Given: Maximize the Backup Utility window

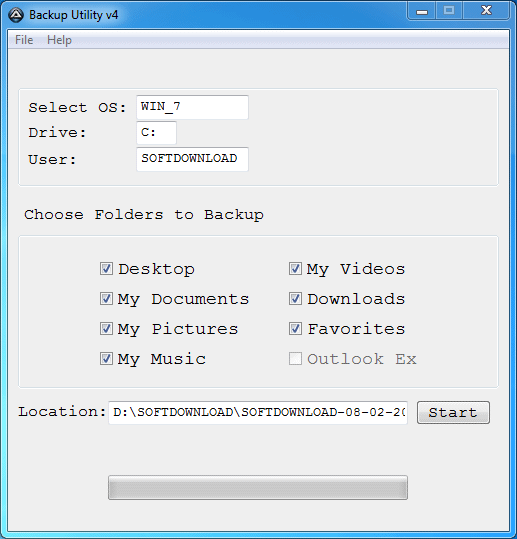Looking at the screenshot, I should pos(449,11).
